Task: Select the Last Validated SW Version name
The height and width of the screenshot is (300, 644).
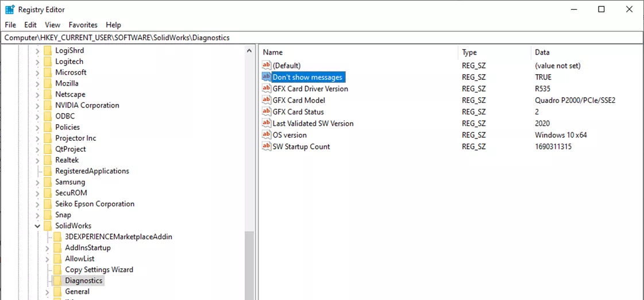Action: (313, 124)
